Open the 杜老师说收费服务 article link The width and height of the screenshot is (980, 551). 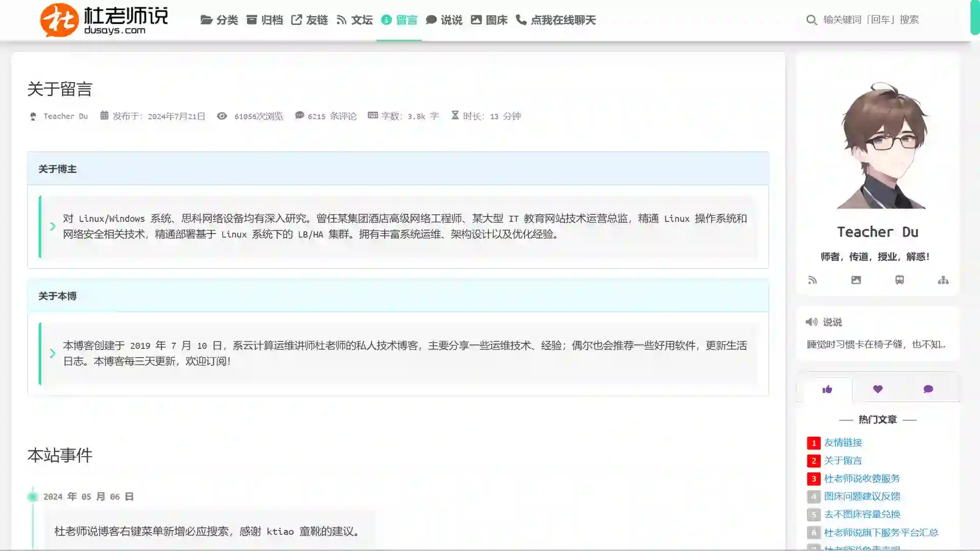pyautogui.click(x=862, y=479)
